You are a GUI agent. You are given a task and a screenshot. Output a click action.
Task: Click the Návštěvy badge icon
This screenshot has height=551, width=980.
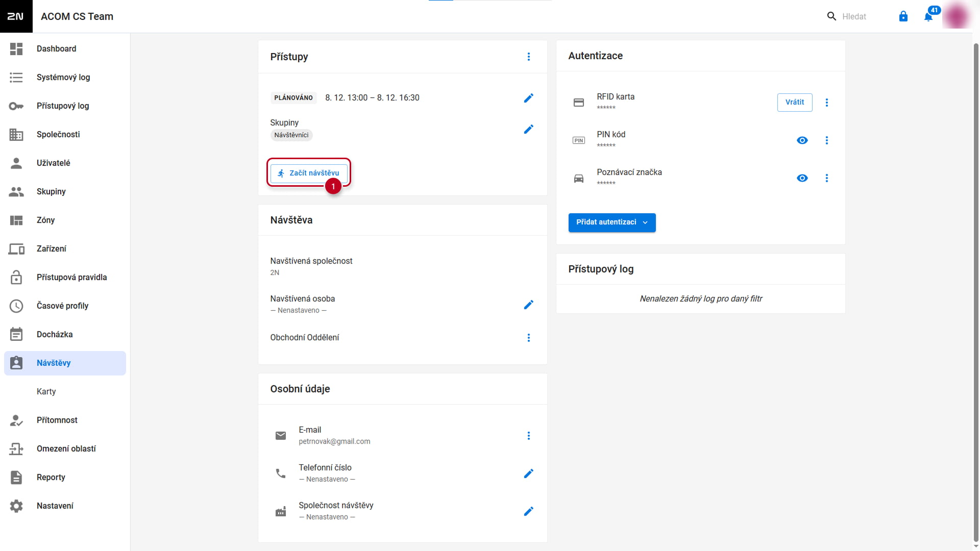click(x=16, y=363)
